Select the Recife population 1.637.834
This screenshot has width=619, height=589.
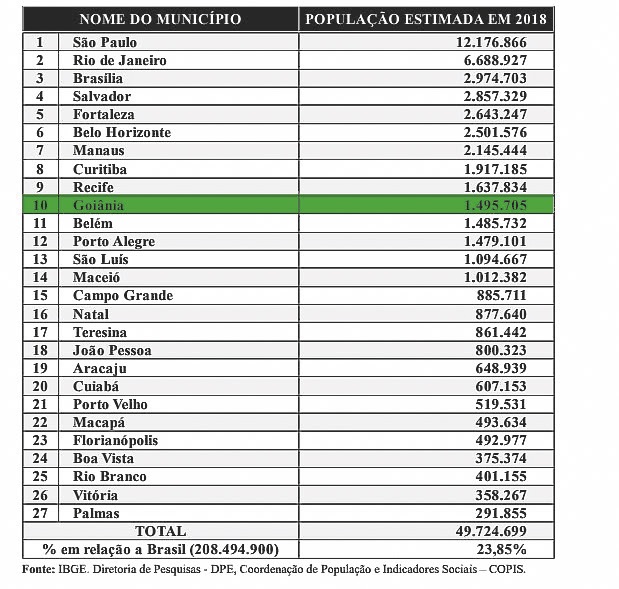(487, 187)
